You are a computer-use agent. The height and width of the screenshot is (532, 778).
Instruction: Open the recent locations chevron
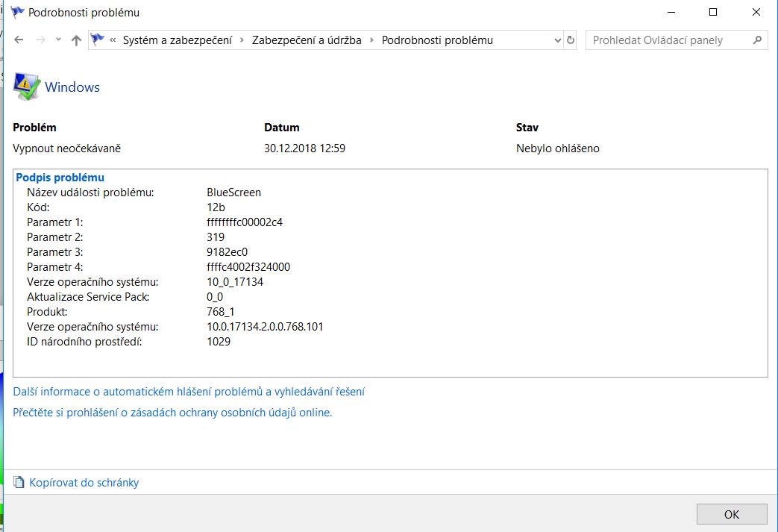58,40
